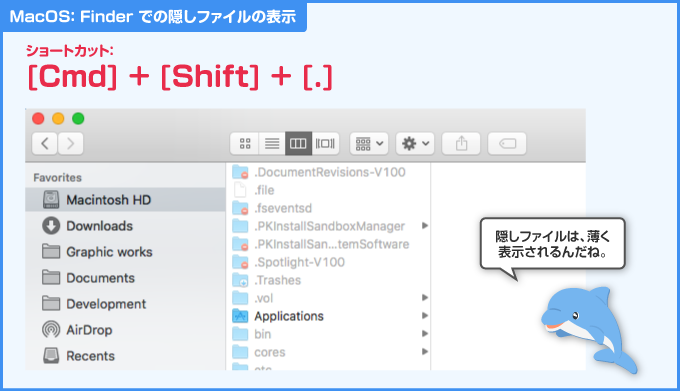The image size is (680, 391).
Task: Click the bin folder icon
Action: 240,334
